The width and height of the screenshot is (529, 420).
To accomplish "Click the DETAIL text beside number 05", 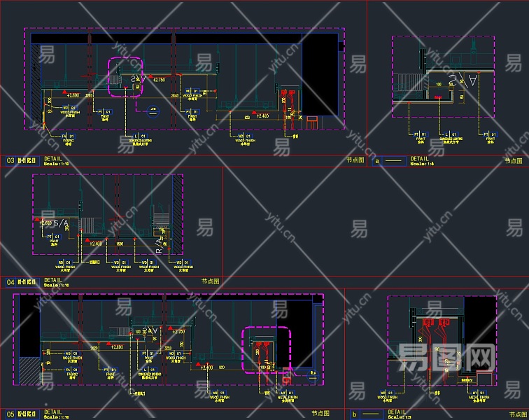I will pyautogui.click(x=53, y=412).
